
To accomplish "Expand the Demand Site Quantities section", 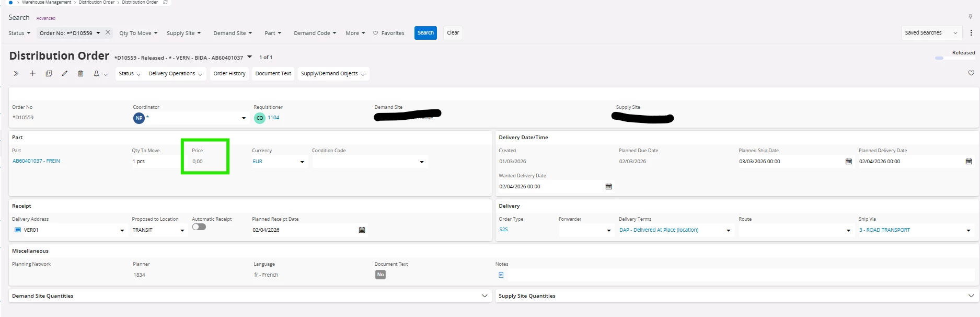I will [484, 296].
